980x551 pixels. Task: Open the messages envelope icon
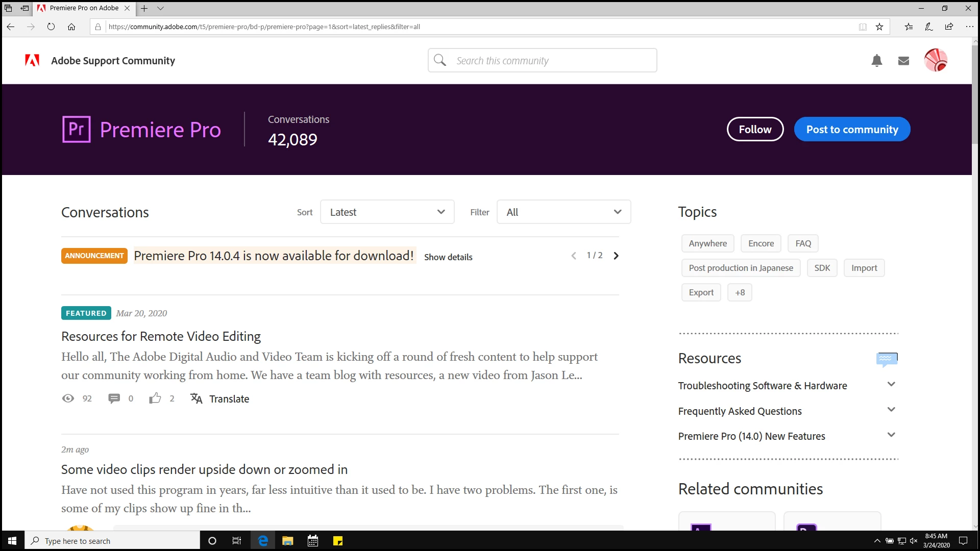pos(903,61)
